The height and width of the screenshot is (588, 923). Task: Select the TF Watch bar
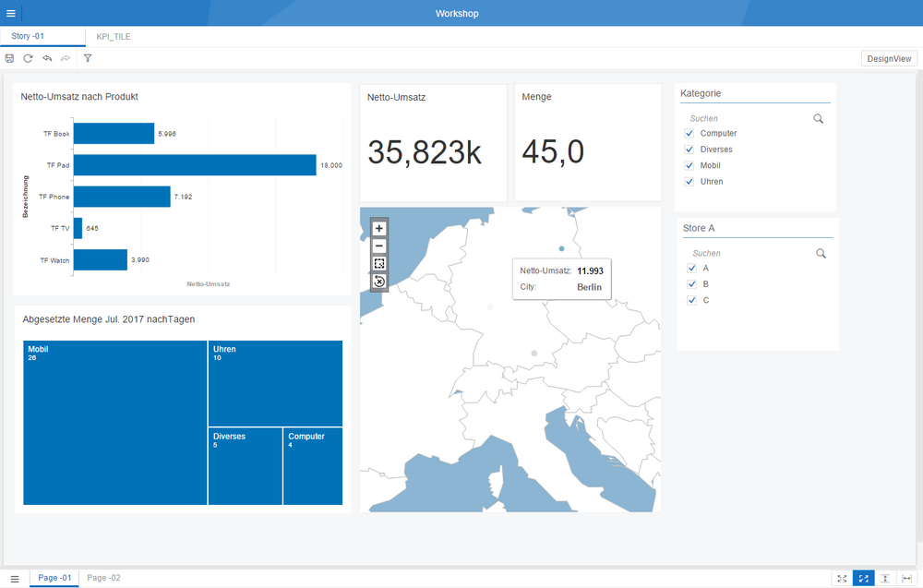tap(100, 259)
